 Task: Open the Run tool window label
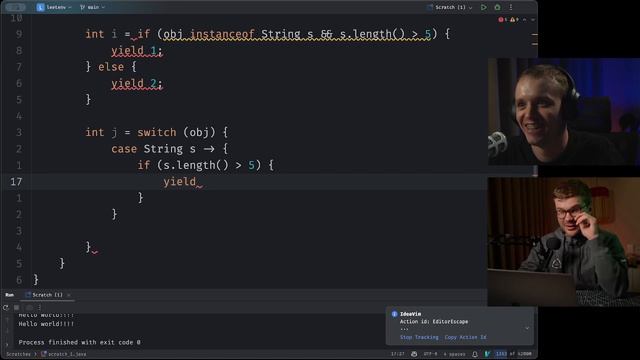coord(9,295)
